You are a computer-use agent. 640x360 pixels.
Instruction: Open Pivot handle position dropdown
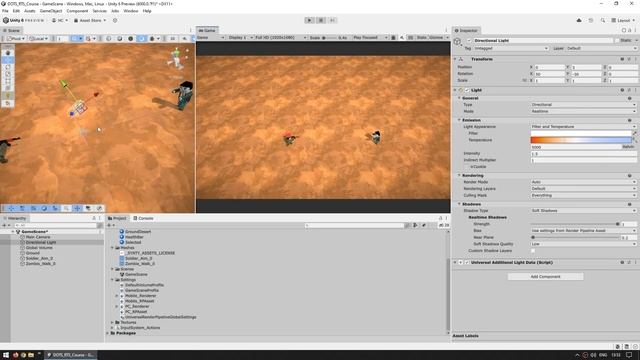[16, 38]
